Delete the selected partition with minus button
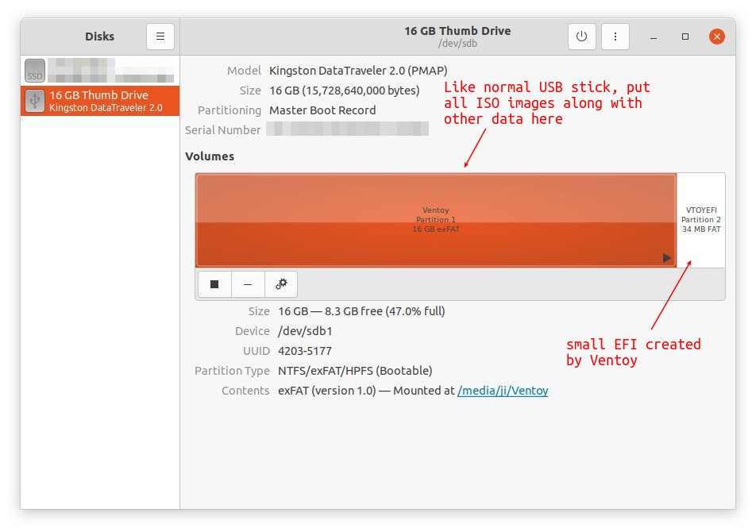Image resolution: width=756 pixels, height=532 pixels. click(248, 284)
